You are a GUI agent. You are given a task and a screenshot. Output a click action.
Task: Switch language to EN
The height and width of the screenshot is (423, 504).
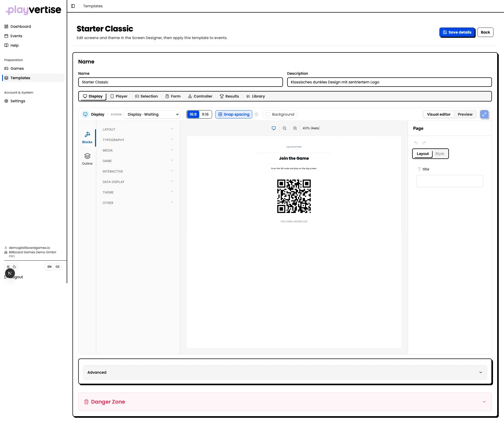pyautogui.click(x=50, y=267)
